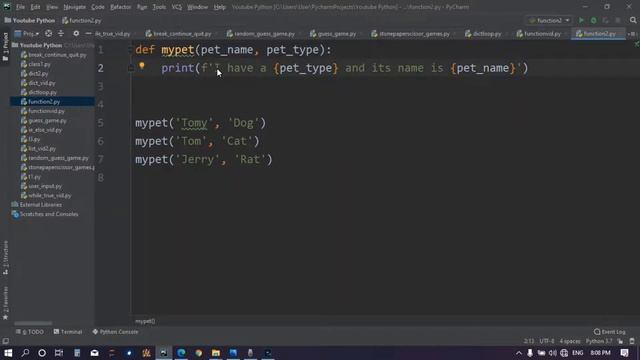Open File Explorer from taskbar

[216, 353]
